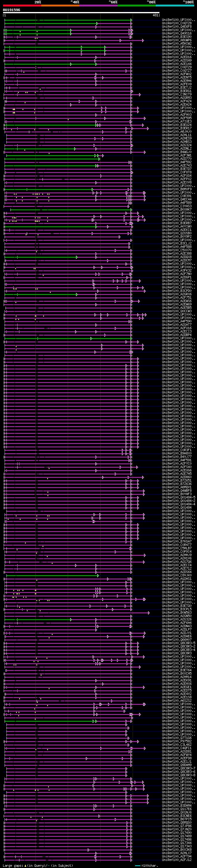Select label UniRef100_Q2USB0

point(177,233)
